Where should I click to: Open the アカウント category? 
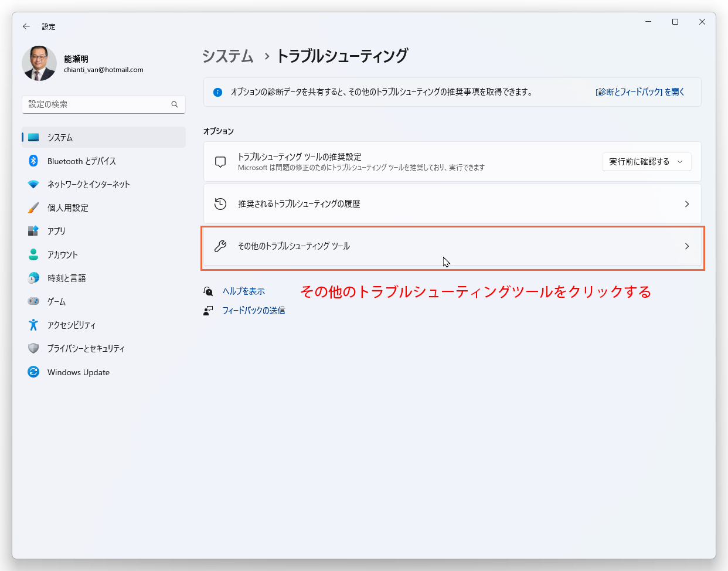[104, 254]
